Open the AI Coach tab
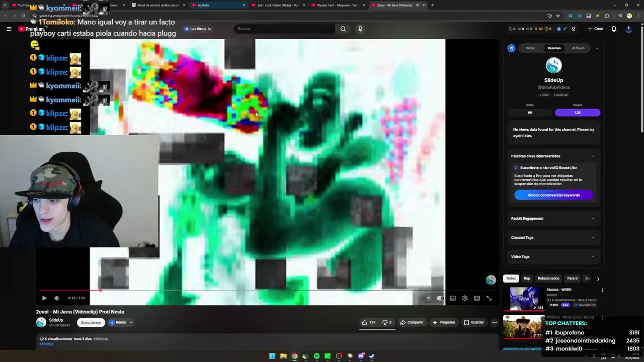 pos(578,48)
